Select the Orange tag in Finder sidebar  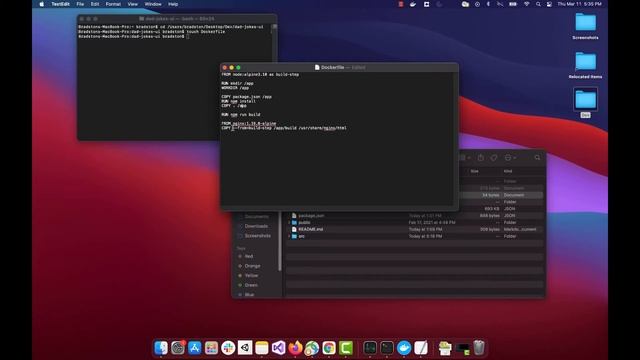coord(252,266)
